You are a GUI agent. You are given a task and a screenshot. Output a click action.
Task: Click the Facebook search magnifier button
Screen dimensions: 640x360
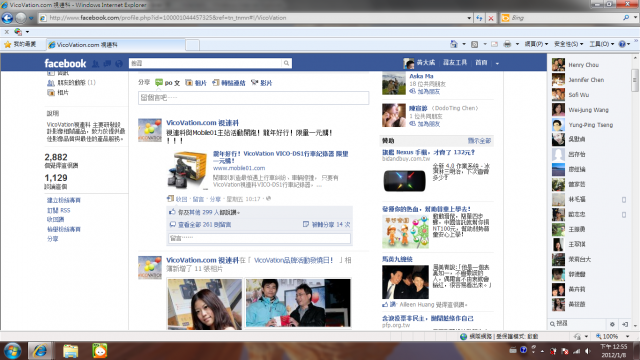(x=287, y=63)
